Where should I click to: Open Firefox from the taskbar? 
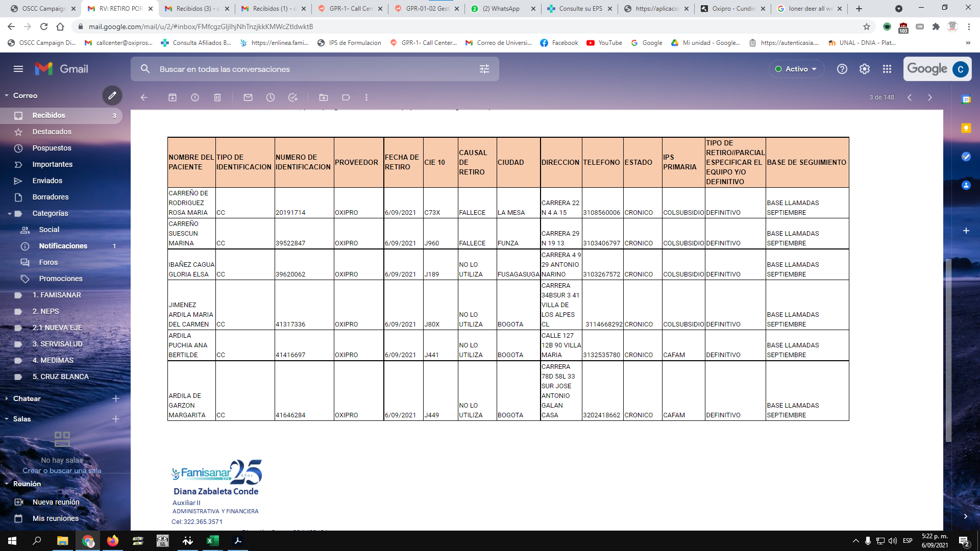point(113,541)
